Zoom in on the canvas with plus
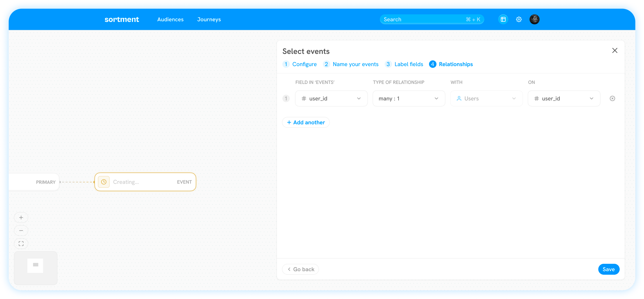The height and width of the screenshot is (299, 644). [21, 217]
